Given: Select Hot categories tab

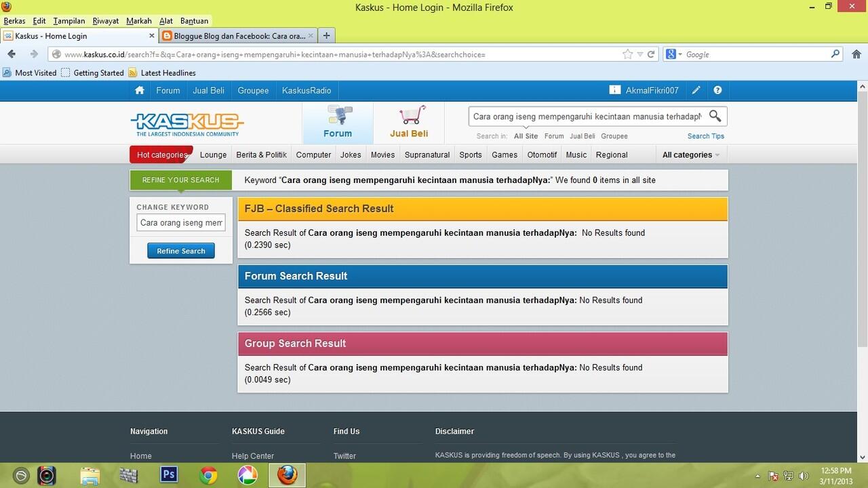Looking at the screenshot, I should coord(162,155).
